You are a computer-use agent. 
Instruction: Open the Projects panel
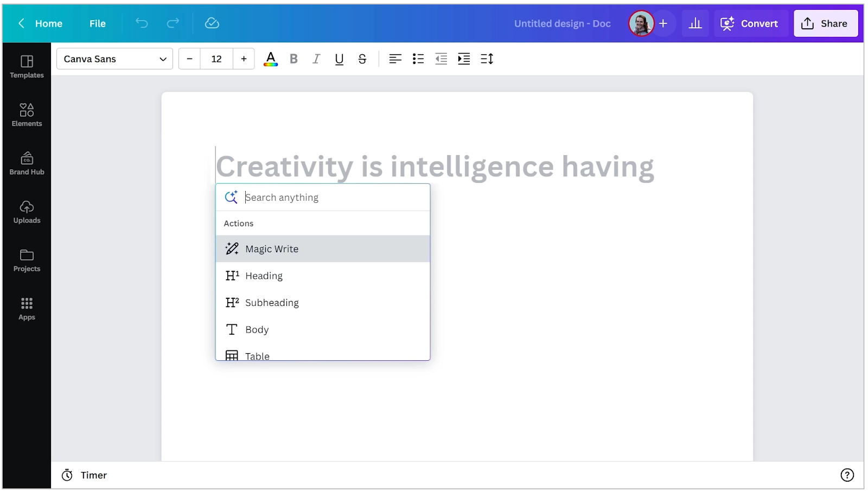pyautogui.click(x=26, y=259)
